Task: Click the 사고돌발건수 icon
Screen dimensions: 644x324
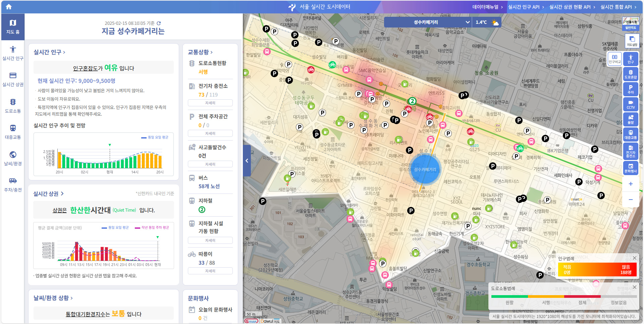Action: (x=192, y=147)
